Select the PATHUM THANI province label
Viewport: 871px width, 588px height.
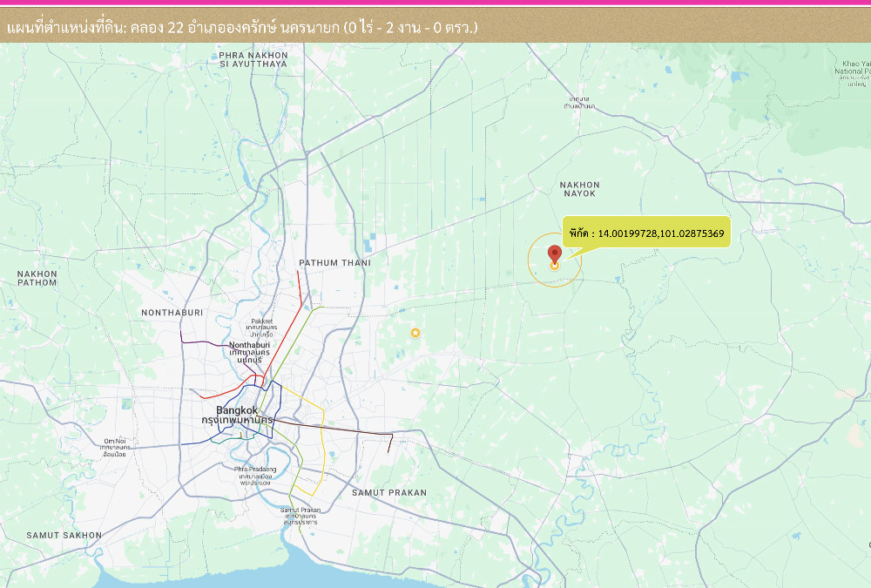tap(334, 263)
